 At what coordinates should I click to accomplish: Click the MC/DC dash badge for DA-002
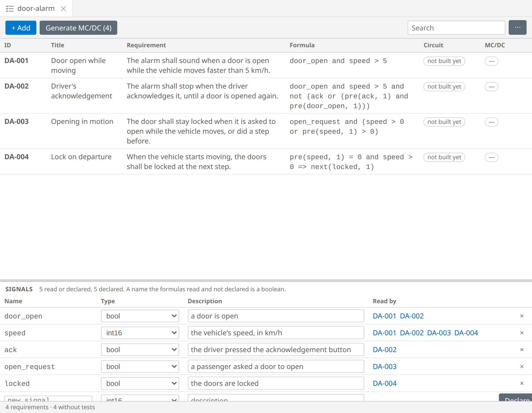pos(491,87)
